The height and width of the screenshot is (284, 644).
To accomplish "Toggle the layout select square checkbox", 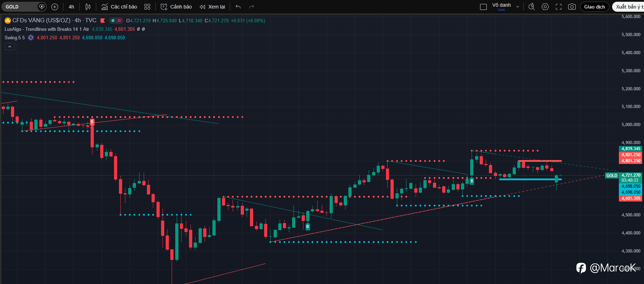I will 483,7.
